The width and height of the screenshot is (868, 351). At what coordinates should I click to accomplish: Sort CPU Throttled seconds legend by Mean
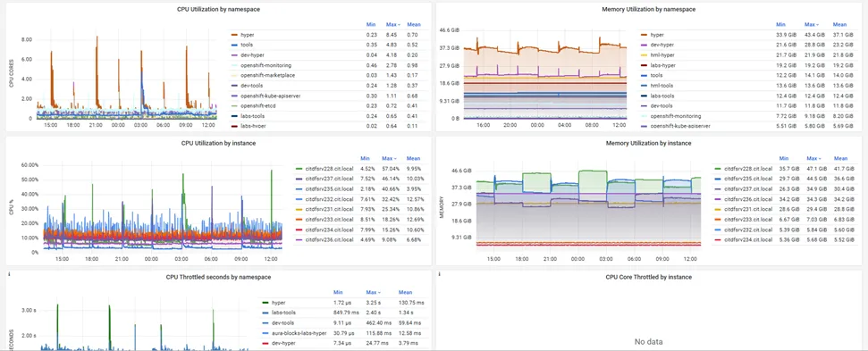(405, 292)
